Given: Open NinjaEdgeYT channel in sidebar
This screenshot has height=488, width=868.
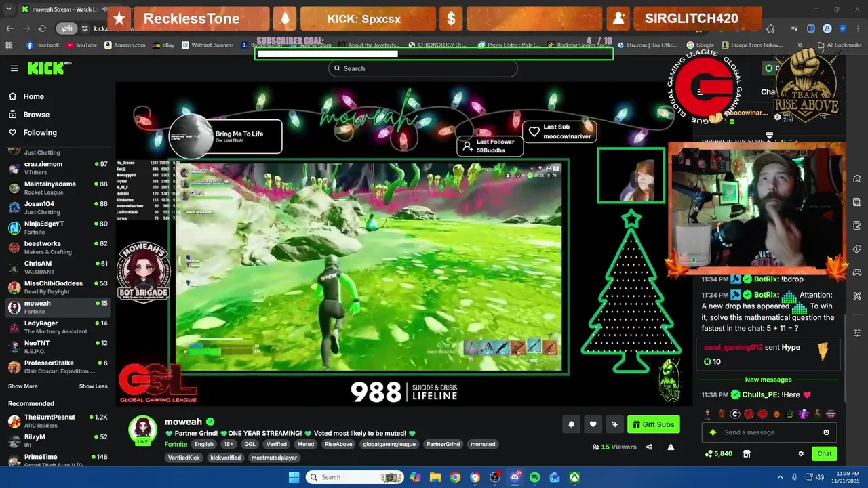Looking at the screenshot, I should click(57, 228).
